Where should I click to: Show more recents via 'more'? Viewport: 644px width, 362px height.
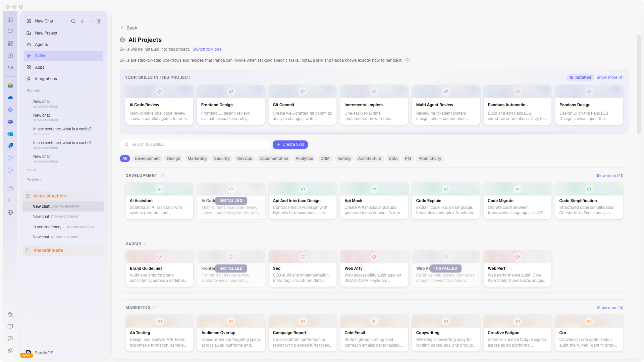pyautogui.click(x=31, y=170)
